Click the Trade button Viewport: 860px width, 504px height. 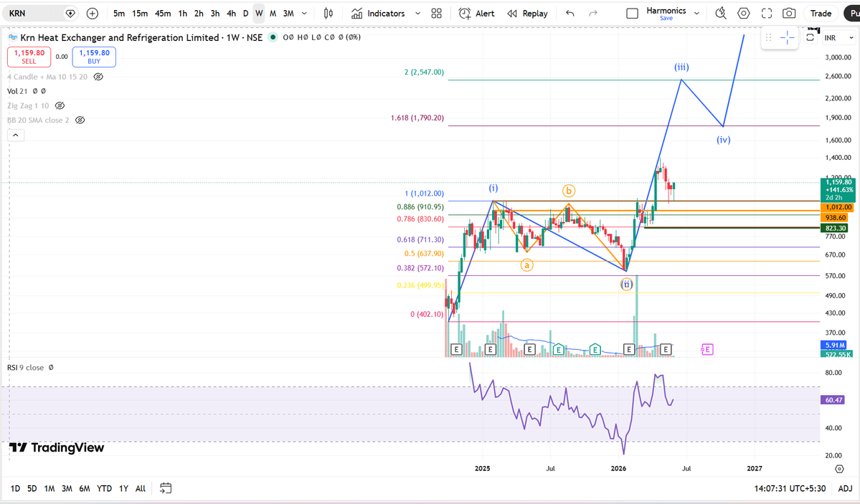point(821,14)
